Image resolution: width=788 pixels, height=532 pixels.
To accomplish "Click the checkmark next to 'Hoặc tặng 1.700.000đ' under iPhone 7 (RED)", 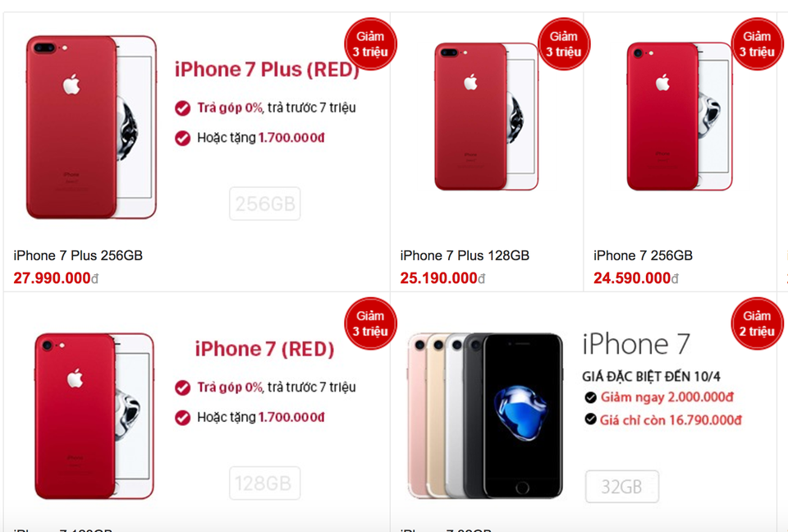I will 182,417.
